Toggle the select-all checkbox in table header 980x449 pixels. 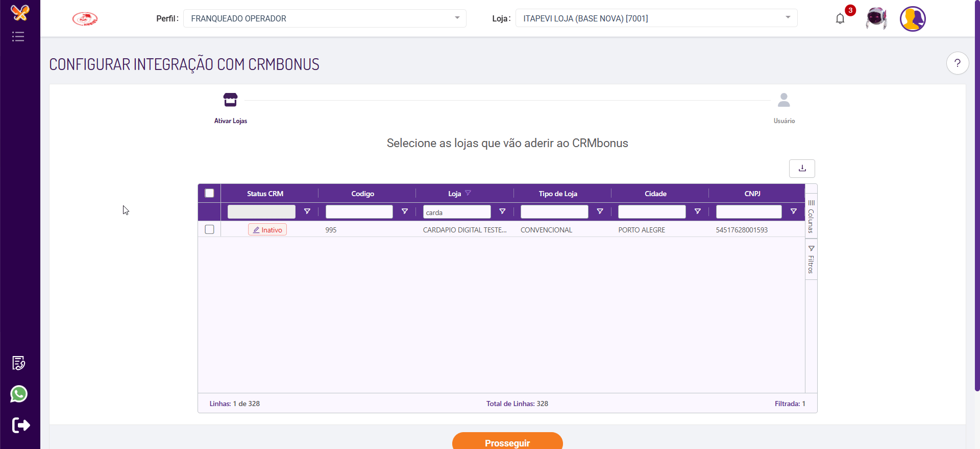[209, 193]
